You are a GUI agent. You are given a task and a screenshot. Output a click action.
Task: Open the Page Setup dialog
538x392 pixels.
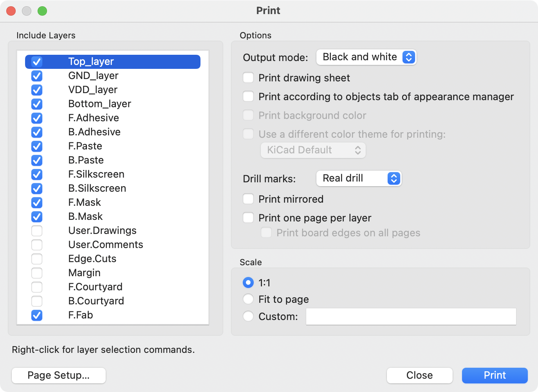pos(58,375)
